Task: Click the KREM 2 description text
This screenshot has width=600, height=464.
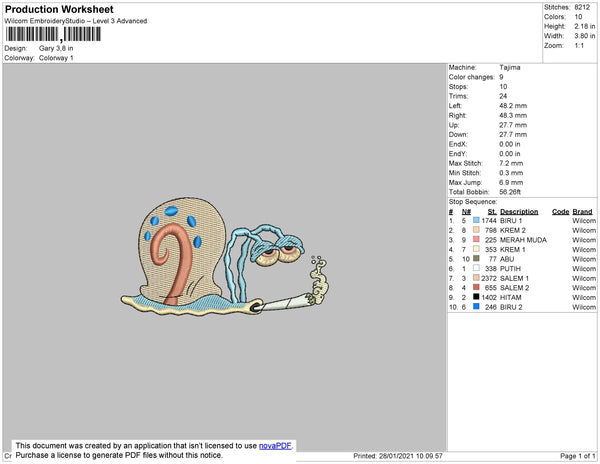Action: pyautogui.click(x=513, y=230)
